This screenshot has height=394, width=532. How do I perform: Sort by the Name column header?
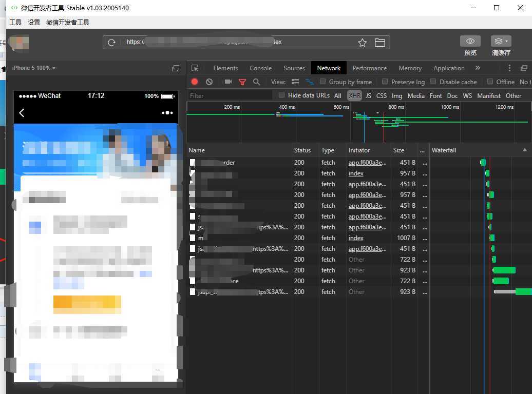[239, 150]
